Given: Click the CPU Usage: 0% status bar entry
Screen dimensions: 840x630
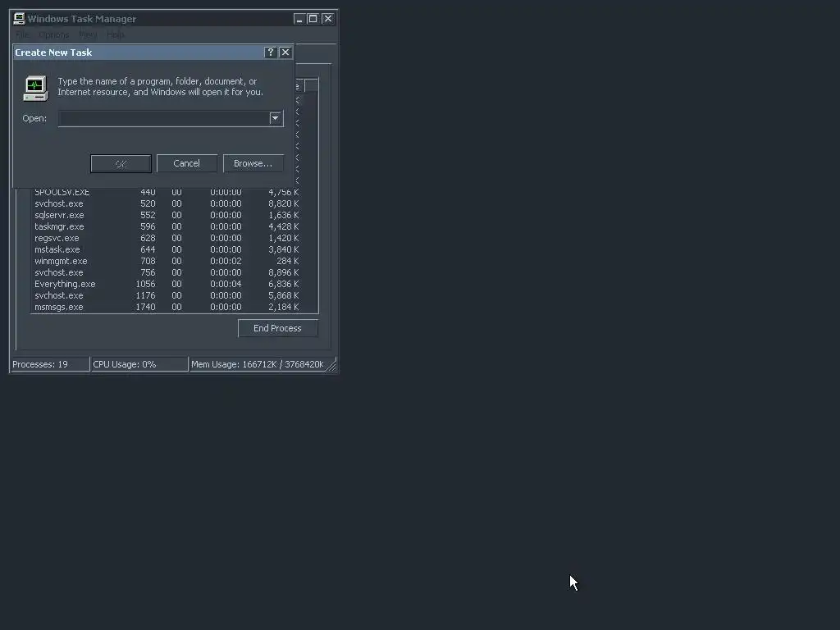Looking at the screenshot, I should (139, 364).
